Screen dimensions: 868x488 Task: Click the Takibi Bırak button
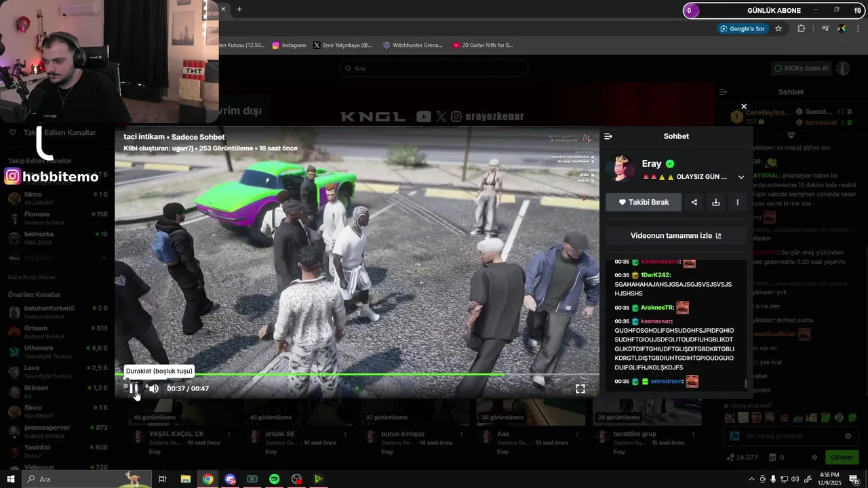coord(644,202)
